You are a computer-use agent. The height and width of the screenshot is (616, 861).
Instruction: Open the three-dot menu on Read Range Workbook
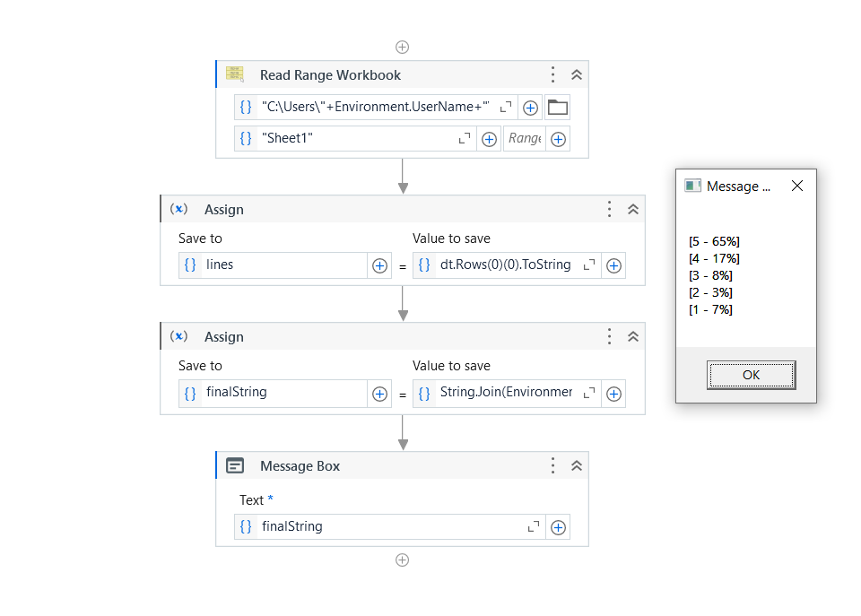(552, 74)
